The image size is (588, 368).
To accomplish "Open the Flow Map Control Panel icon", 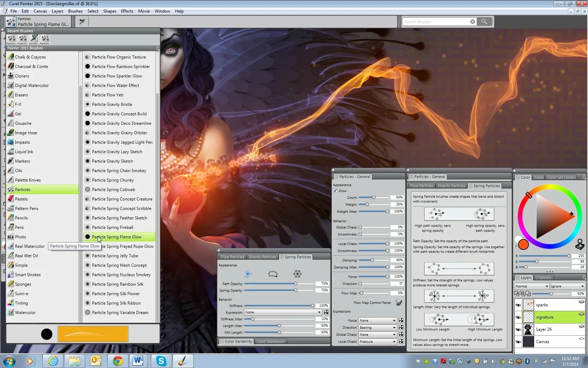I will (x=399, y=302).
